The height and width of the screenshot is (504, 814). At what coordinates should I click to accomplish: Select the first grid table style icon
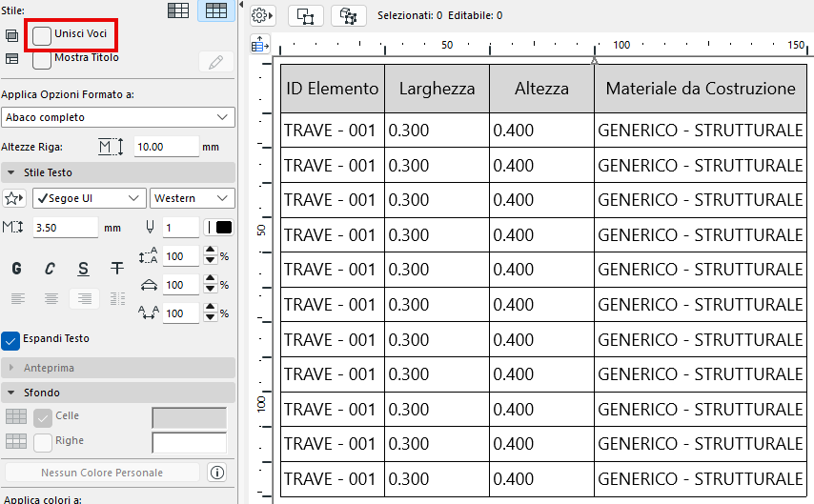click(x=178, y=10)
